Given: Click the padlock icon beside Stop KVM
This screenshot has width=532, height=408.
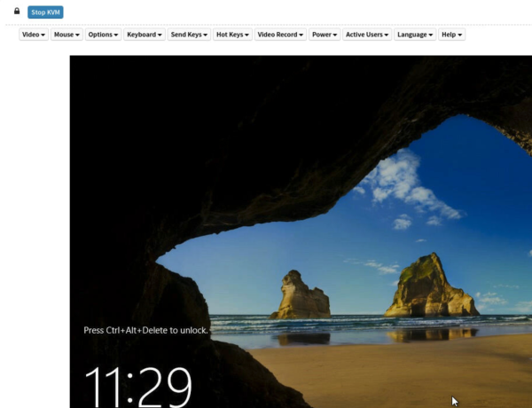Looking at the screenshot, I should tap(17, 12).
